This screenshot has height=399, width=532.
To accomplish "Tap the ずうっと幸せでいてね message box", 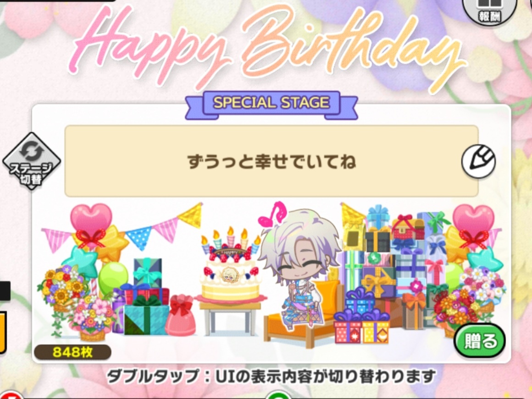I will 272,161.
